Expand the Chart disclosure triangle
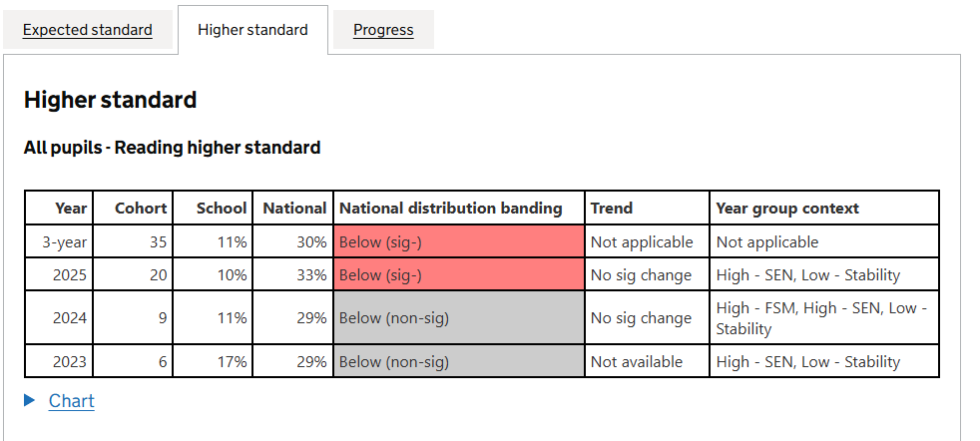 [30, 400]
